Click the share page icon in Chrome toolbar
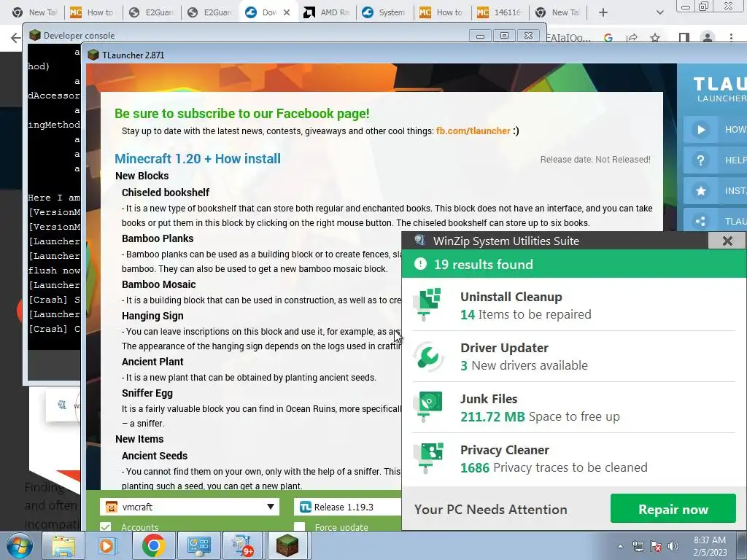Screen dimensions: 747x560 (x=632, y=38)
